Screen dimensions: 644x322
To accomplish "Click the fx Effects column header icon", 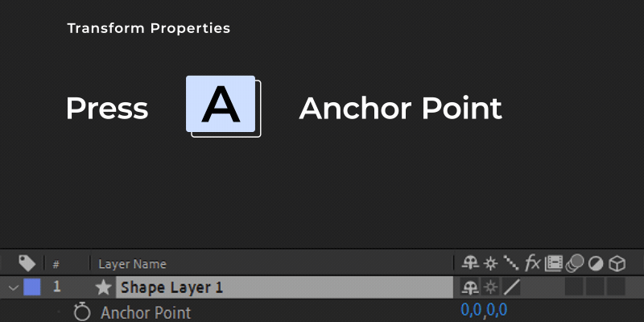I will point(532,263).
